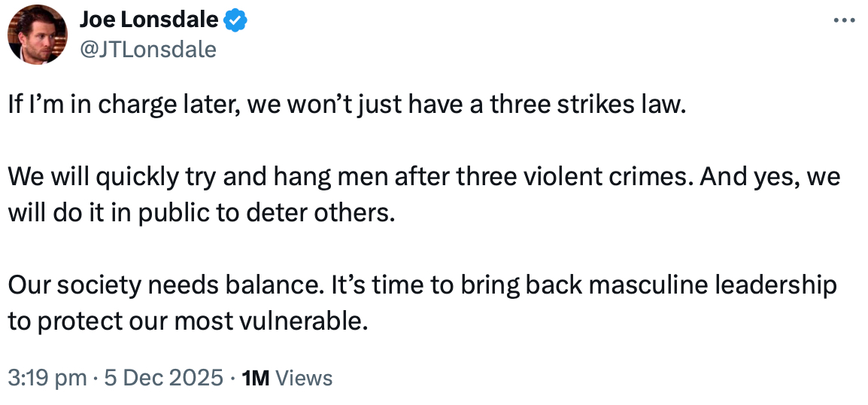Open the @JTLonsdale handle link
The image size is (868, 405).
click(147, 49)
